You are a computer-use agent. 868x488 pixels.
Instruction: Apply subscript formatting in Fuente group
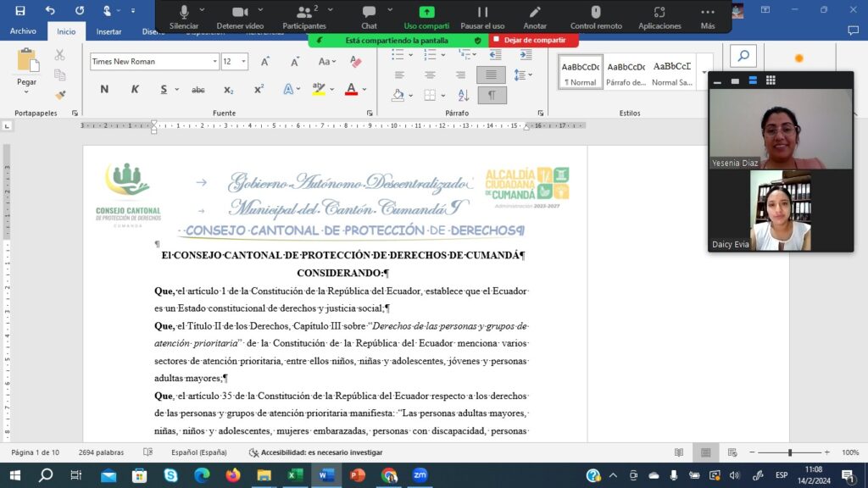tap(229, 90)
